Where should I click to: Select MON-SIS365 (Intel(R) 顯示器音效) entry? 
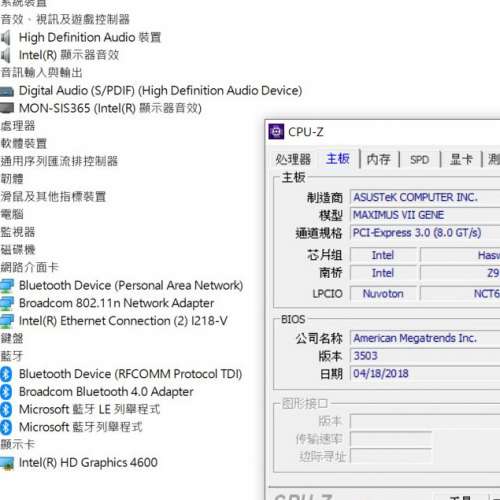tap(110, 108)
